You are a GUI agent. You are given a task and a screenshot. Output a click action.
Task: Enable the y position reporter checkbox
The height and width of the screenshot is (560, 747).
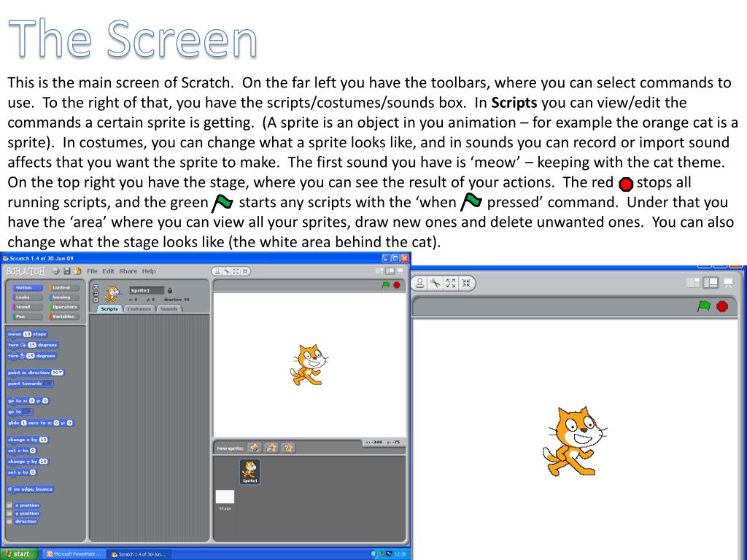(9, 513)
